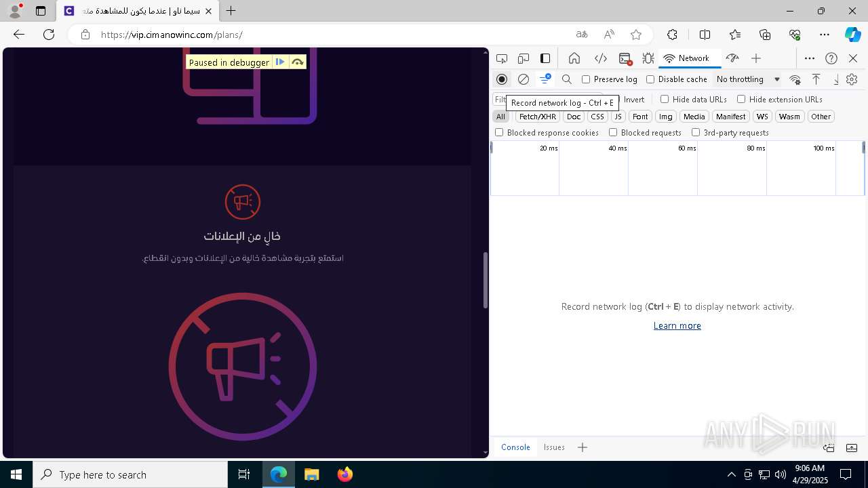This screenshot has width=868, height=488.
Task: Add a drawer tool with plus icon
Action: tap(583, 447)
